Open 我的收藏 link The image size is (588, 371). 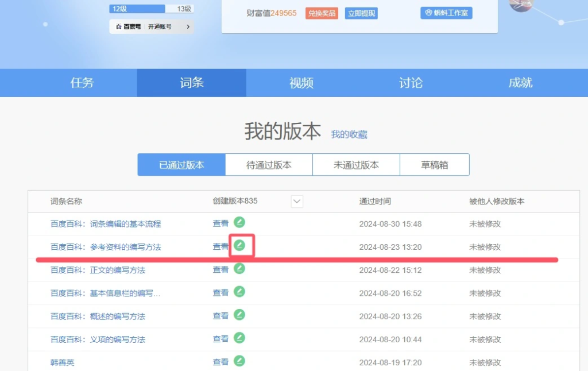point(349,134)
